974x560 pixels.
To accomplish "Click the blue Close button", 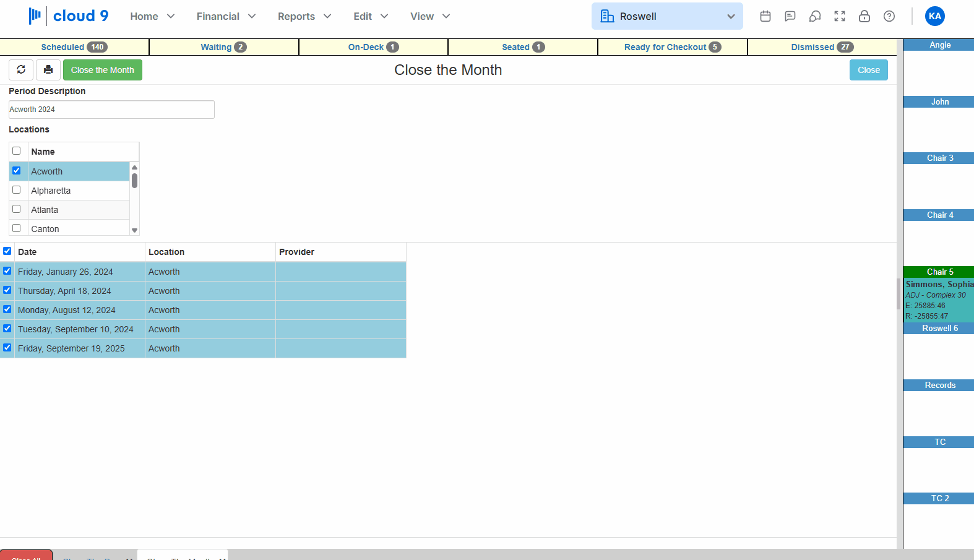I will [869, 70].
